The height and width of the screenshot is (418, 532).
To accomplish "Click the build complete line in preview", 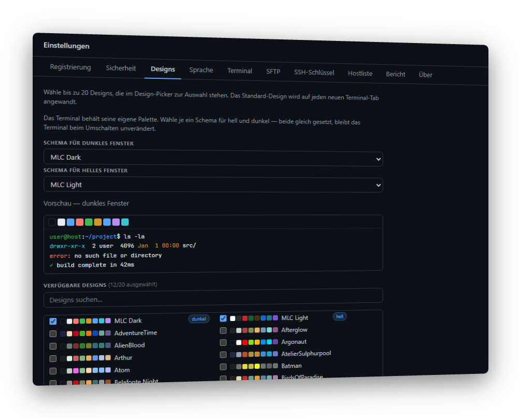I will pos(92,265).
